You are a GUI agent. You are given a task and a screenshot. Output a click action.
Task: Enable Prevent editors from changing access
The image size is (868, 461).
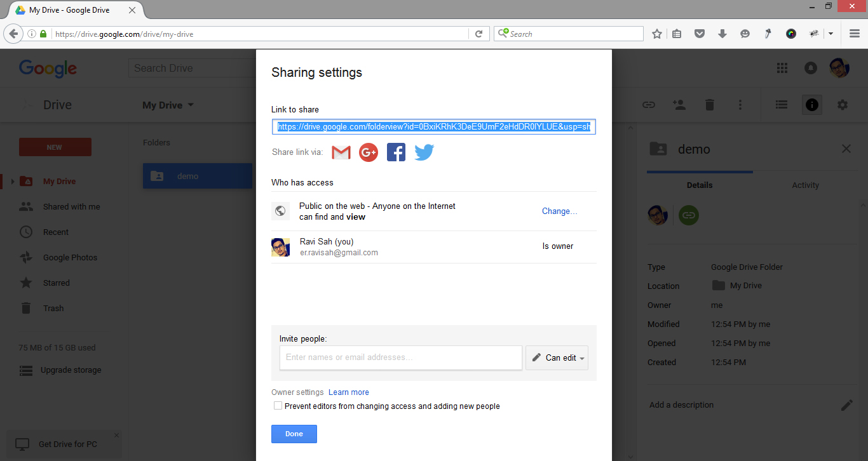tap(278, 405)
